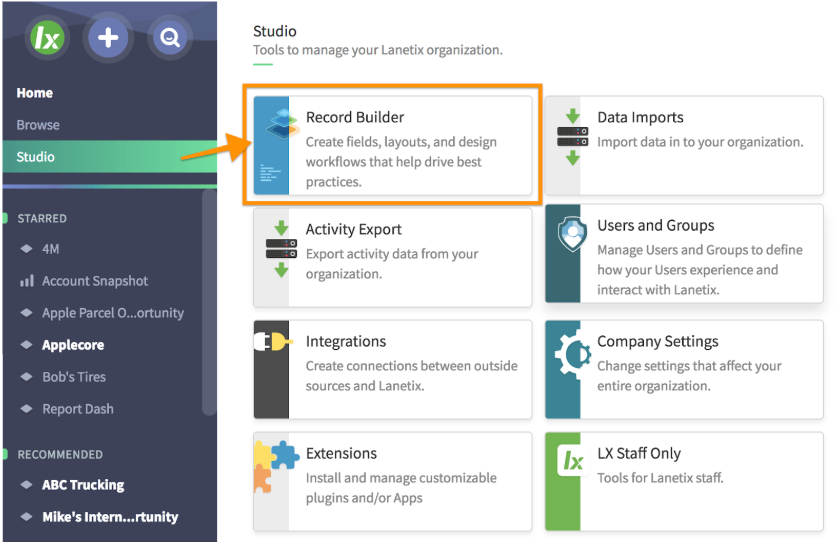This screenshot has width=836, height=542.
Task: Click the bar chart icon beside Account Snapshot
Action: (27, 281)
